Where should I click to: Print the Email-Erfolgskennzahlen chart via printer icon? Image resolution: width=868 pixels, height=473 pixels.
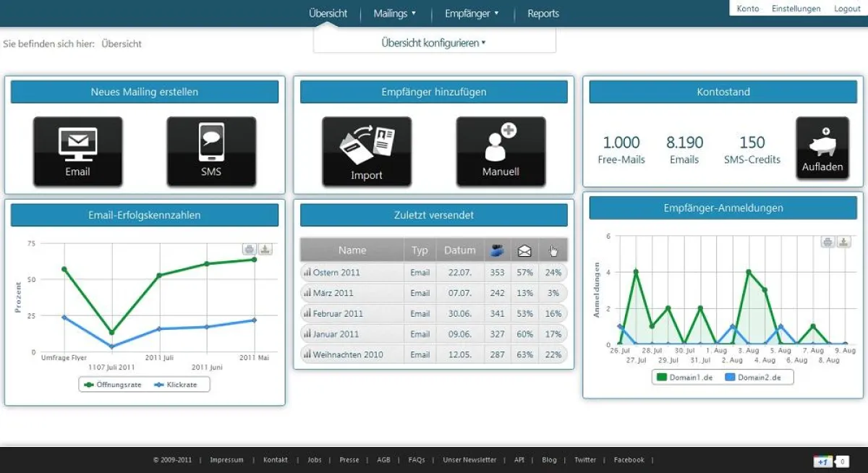click(x=250, y=249)
